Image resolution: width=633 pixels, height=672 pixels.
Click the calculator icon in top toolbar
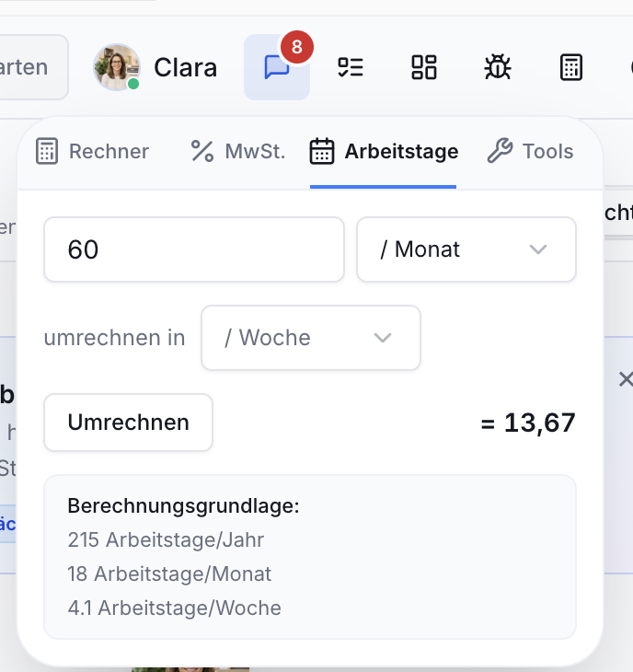(571, 67)
